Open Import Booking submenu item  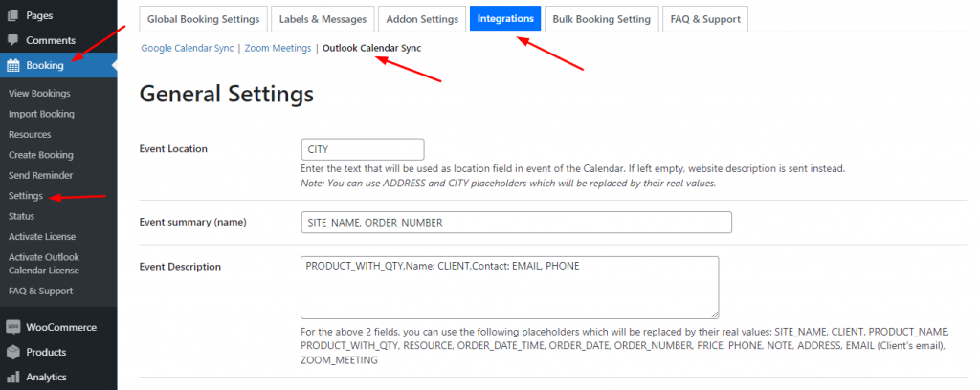[x=41, y=114]
